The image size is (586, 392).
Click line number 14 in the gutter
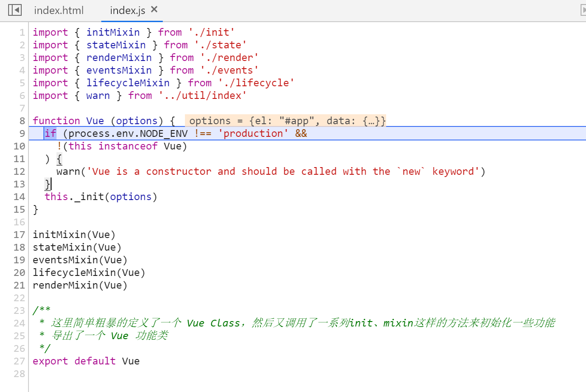tap(19, 197)
